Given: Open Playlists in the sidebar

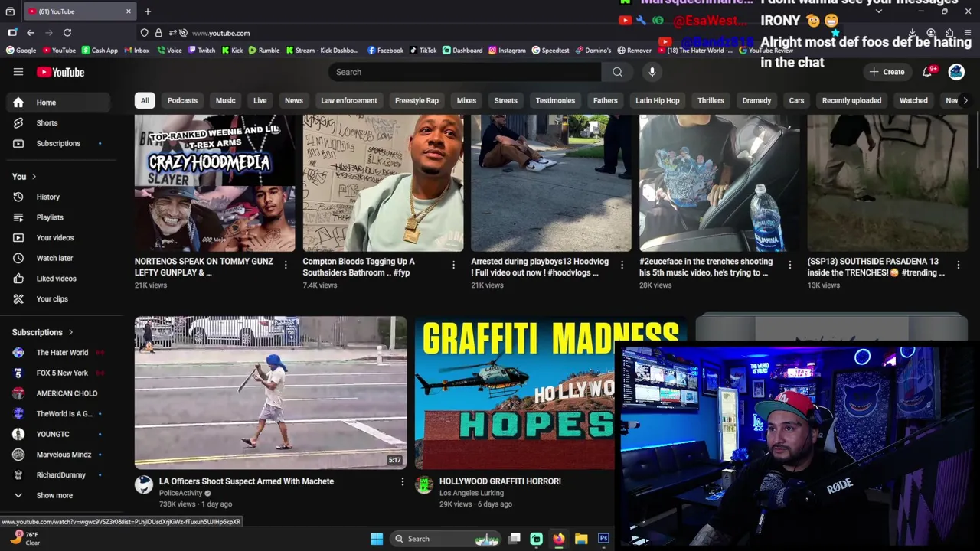Looking at the screenshot, I should tap(60, 217).
